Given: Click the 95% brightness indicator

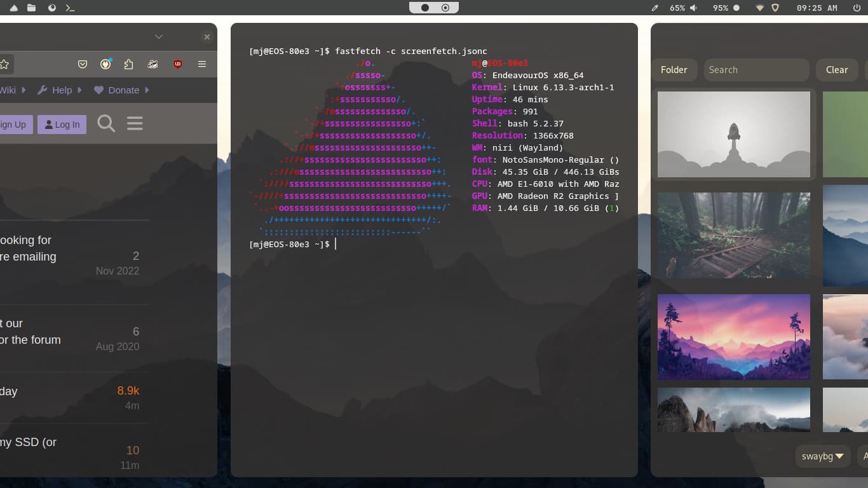Looking at the screenshot, I should click(726, 8).
